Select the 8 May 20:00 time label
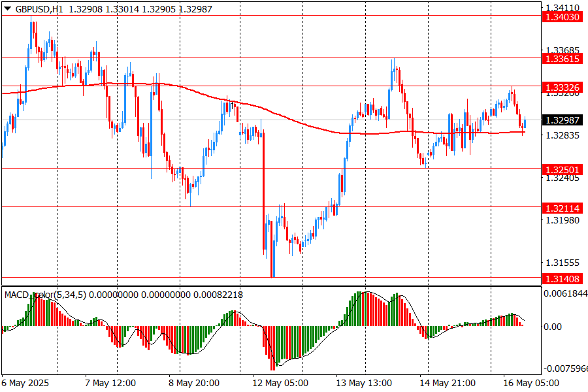Image resolution: width=588 pixels, height=392 pixels. (x=194, y=383)
